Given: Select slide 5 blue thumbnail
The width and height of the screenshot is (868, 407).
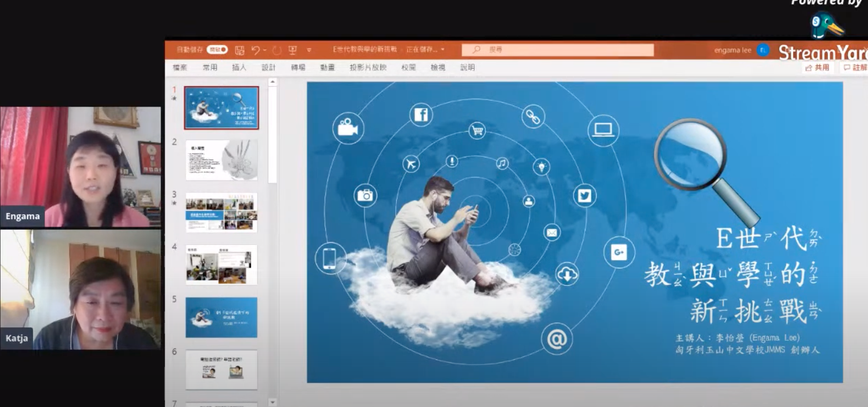Looking at the screenshot, I should (x=221, y=317).
